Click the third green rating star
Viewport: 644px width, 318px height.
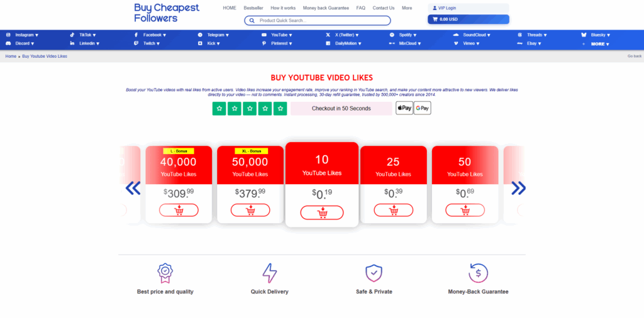250,109
